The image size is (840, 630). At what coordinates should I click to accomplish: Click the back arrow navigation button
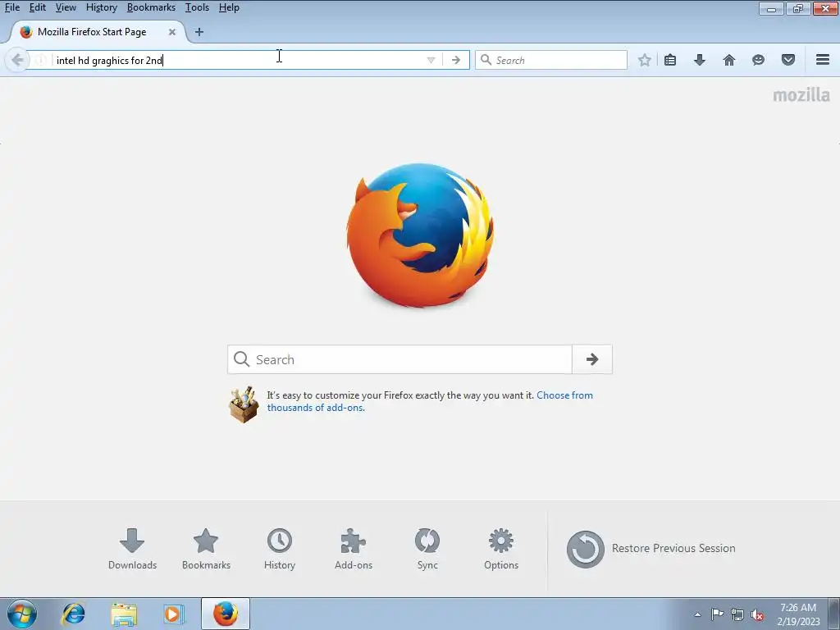pos(16,59)
